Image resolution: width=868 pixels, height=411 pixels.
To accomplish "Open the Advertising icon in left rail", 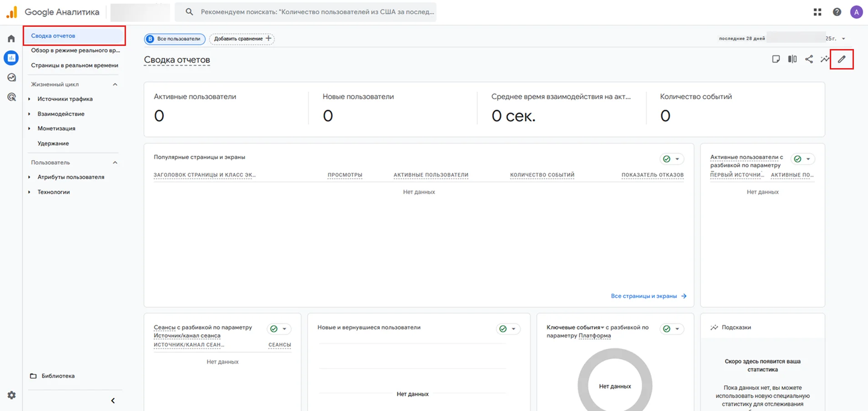I will coord(11,97).
